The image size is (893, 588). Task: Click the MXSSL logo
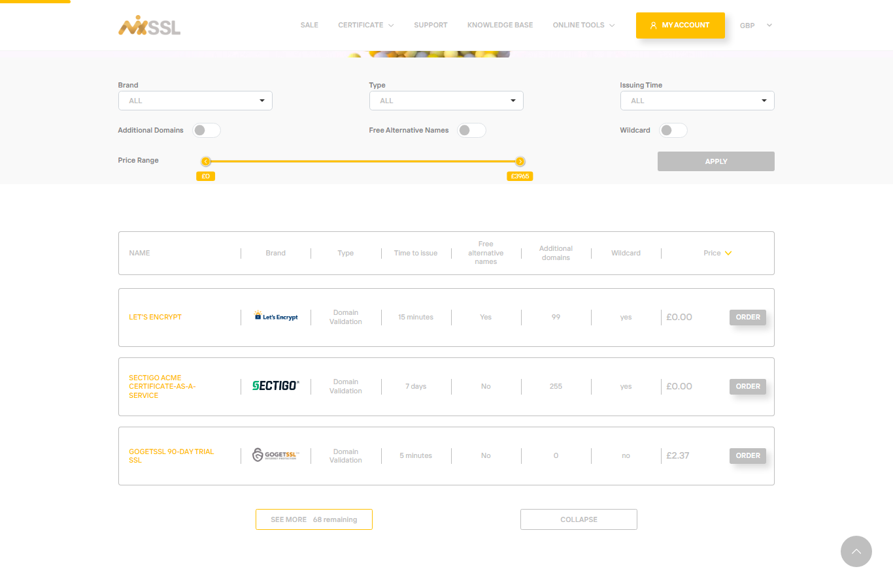[x=149, y=25]
